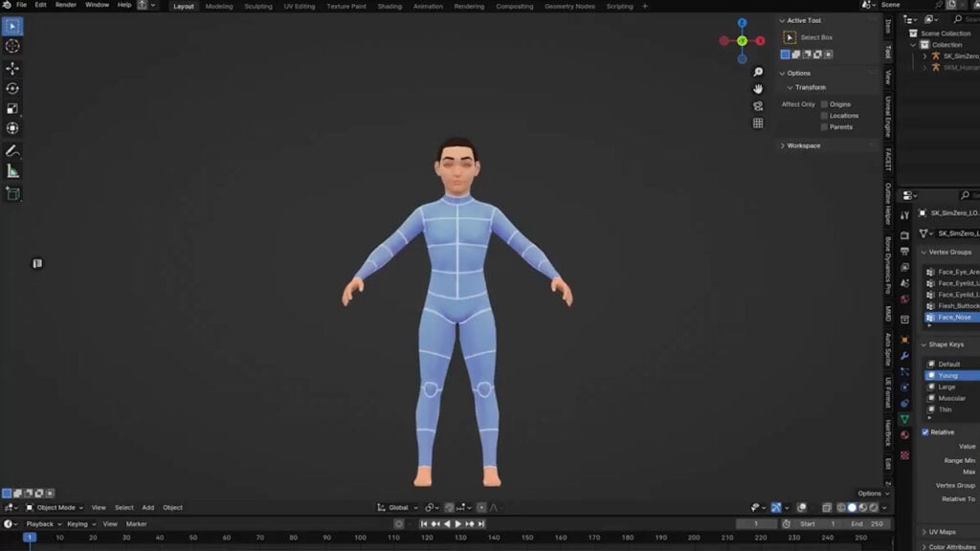Expand the UV Maps section
The height and width of the screenshot is (551, 980).
click(x=942, y=532)
